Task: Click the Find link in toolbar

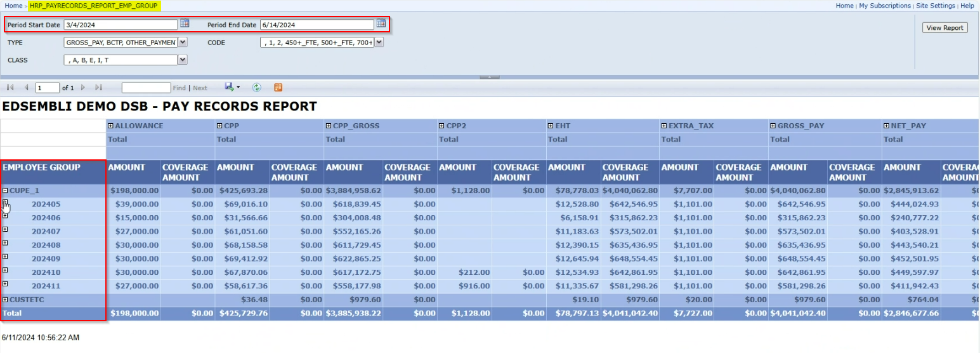Action: coord(180,88)
